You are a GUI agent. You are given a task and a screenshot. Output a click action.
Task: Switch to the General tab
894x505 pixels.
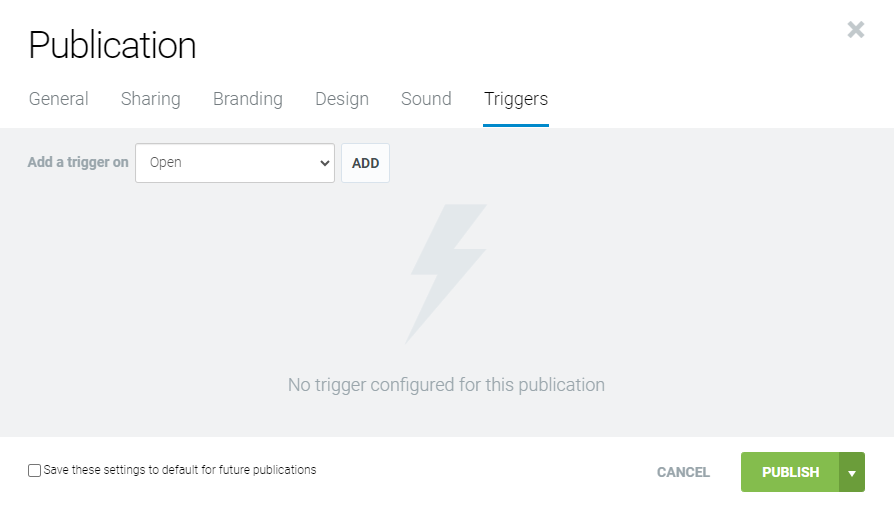pyautogui.click(x=58, y=99)
